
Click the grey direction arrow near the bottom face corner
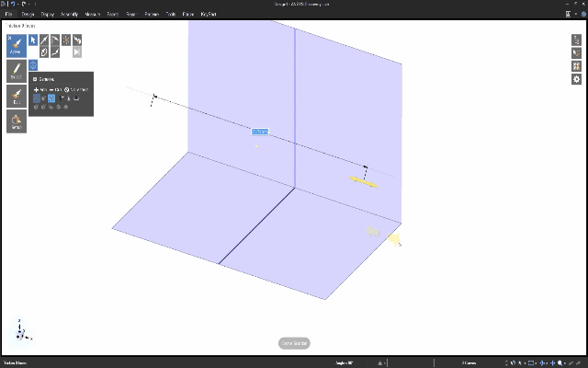373,231
